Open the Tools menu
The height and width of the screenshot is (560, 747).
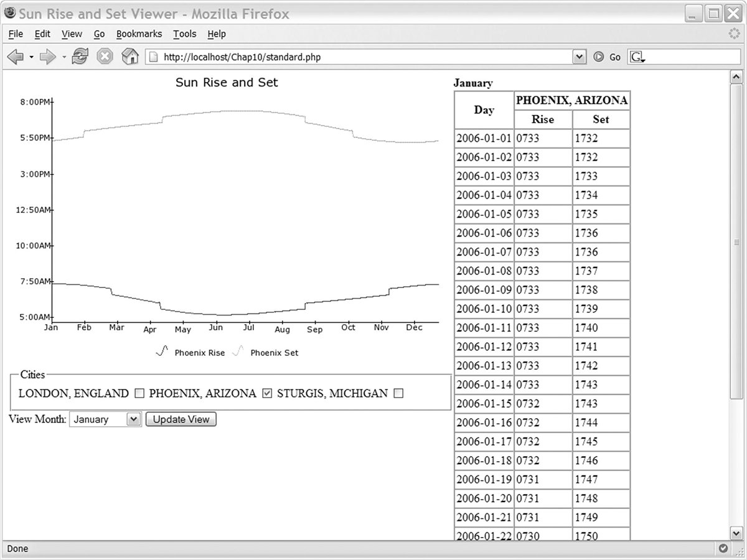(x=185, y=34)
